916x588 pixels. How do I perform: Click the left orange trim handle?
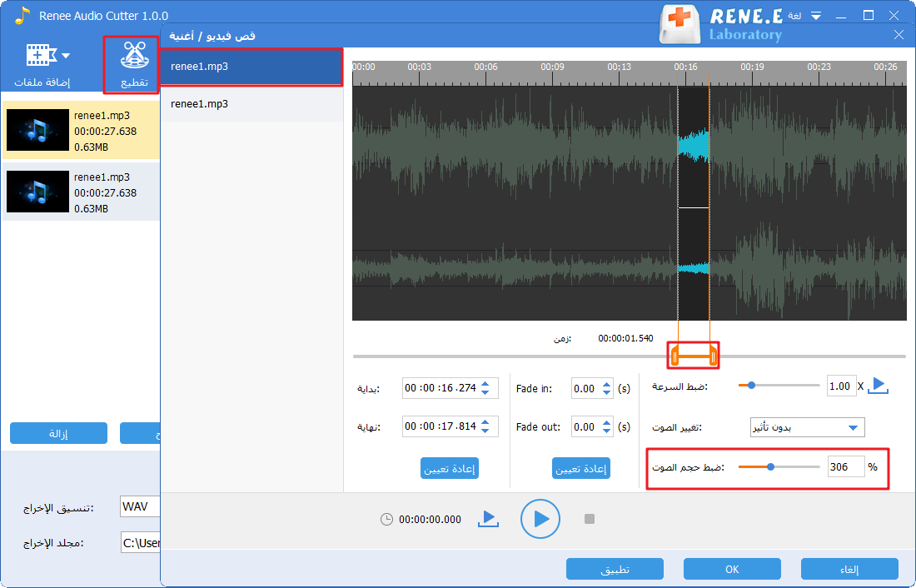point(675,356)
